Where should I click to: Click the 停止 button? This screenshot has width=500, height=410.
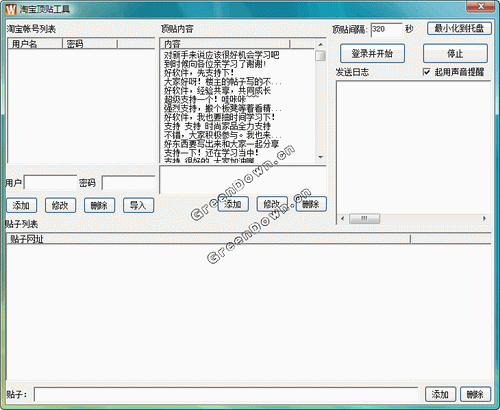click(x=455, y=53)
